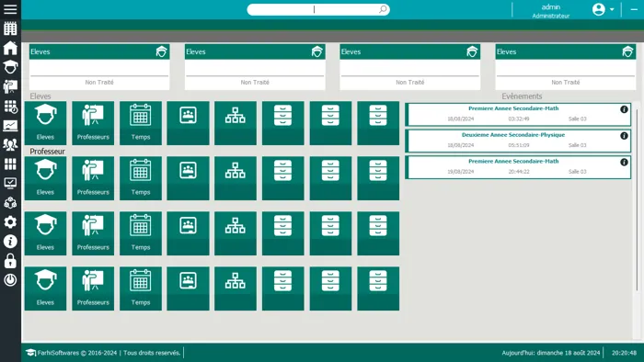Open the Professeurs tile in the Professeur row
The height and width of the screenshot is (362, 644).
pos(93,178)
